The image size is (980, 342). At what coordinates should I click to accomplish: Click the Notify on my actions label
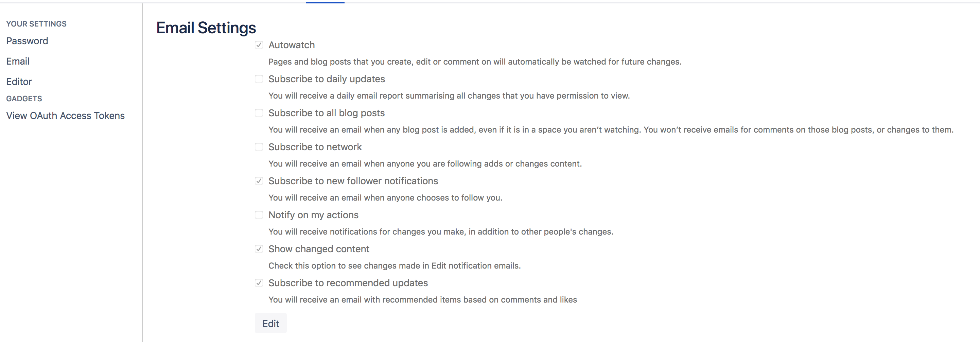pyautogui.click(x=313, y=215)
